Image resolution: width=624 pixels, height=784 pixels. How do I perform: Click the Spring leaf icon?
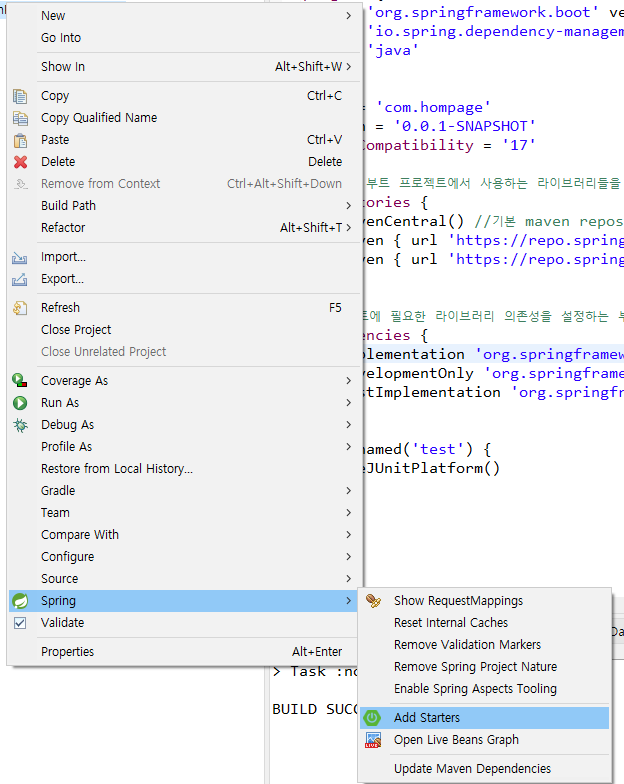[20, 601]
